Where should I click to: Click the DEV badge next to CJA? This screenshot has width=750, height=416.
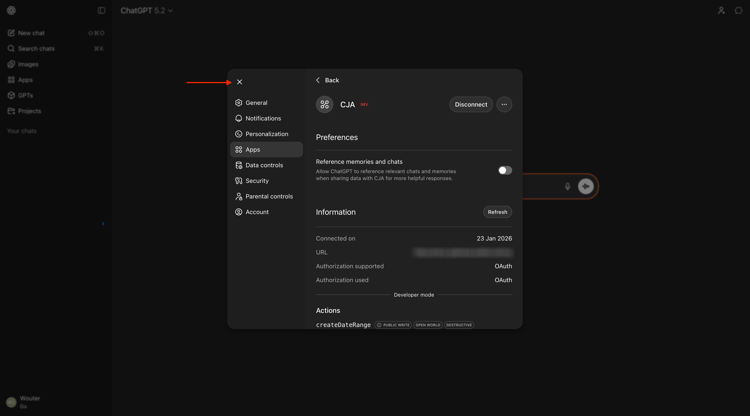tap(364, 104)
